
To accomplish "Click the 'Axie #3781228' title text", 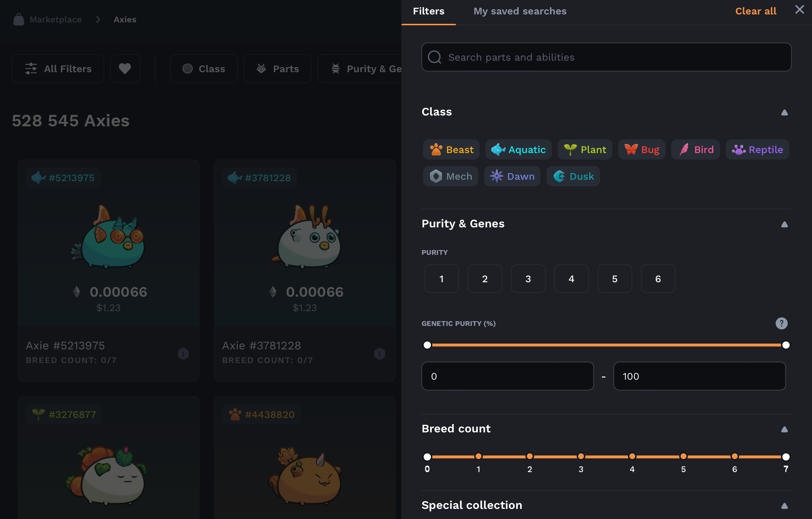I will (x=262, y=345).
